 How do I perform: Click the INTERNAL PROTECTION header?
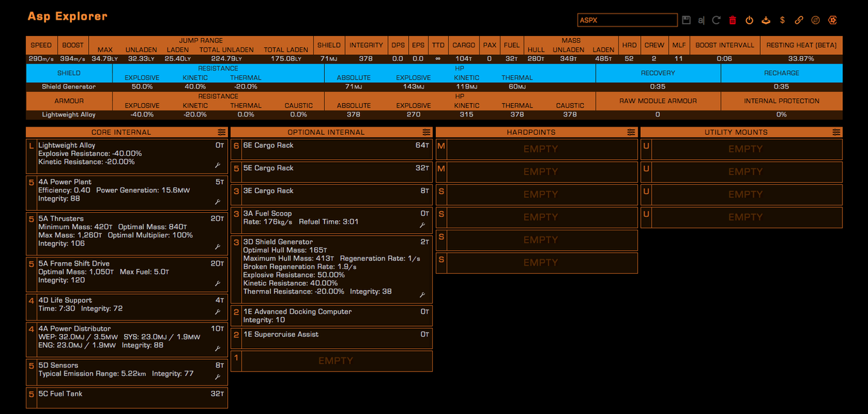click(x=781, y=101)
